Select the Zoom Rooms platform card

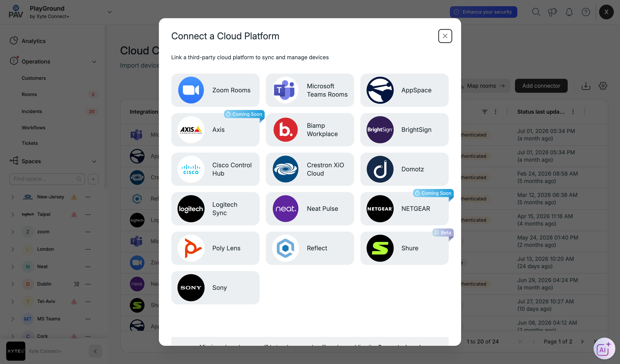tap(215, 90)
